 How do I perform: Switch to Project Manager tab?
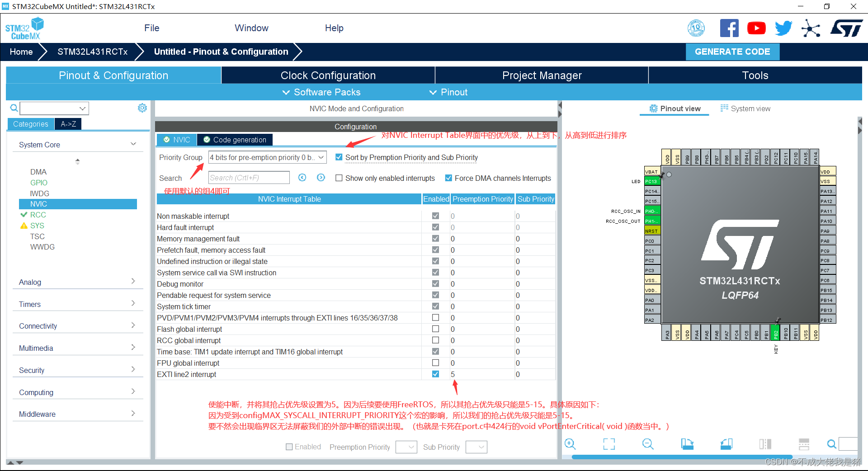pyautogui.click(x=542, y=75)
